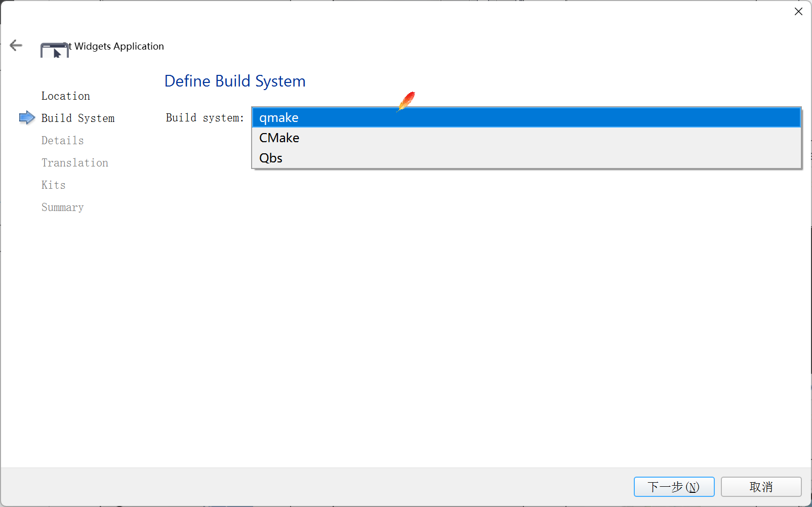
Task: Click the Location step in sidebar
Action: pos(66,96)
